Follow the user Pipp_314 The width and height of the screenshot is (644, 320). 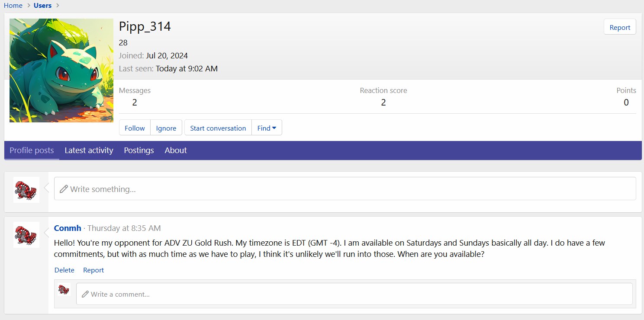135,128
